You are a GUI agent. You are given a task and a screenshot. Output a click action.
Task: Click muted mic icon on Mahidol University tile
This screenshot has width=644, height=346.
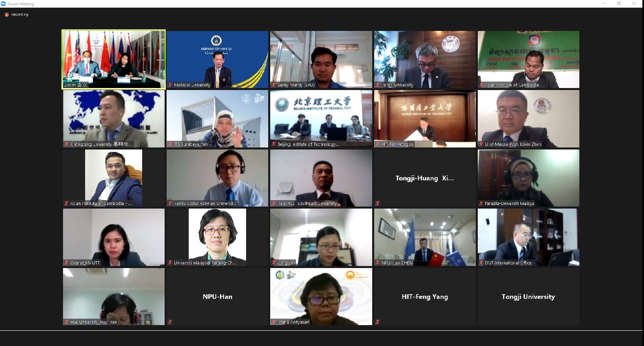[170, 85]
